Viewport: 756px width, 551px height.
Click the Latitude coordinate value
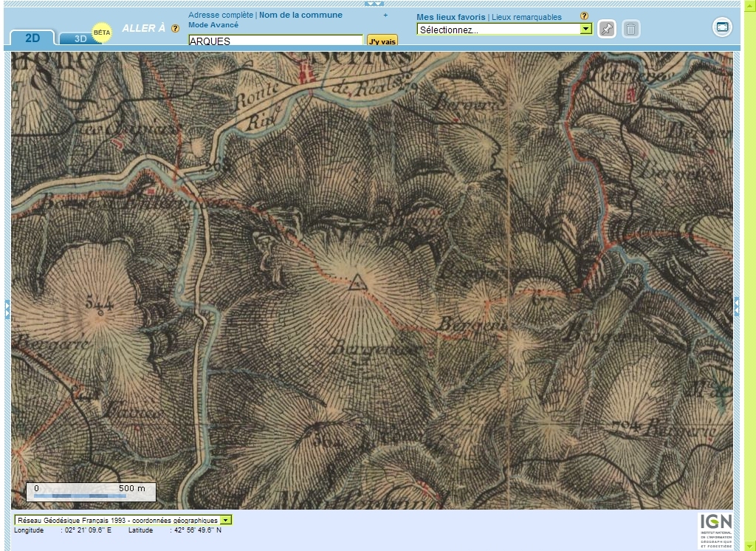click(x=198, y=530)
